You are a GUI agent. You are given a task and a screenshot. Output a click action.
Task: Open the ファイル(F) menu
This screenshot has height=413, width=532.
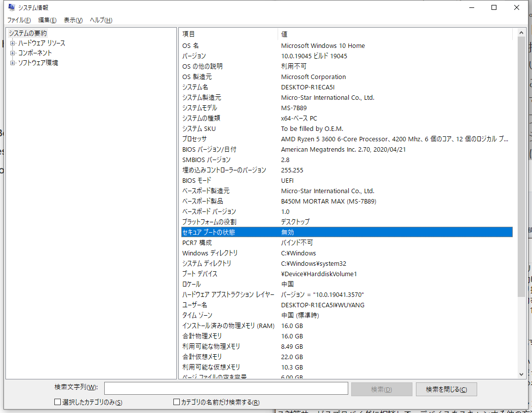point(19,20)
